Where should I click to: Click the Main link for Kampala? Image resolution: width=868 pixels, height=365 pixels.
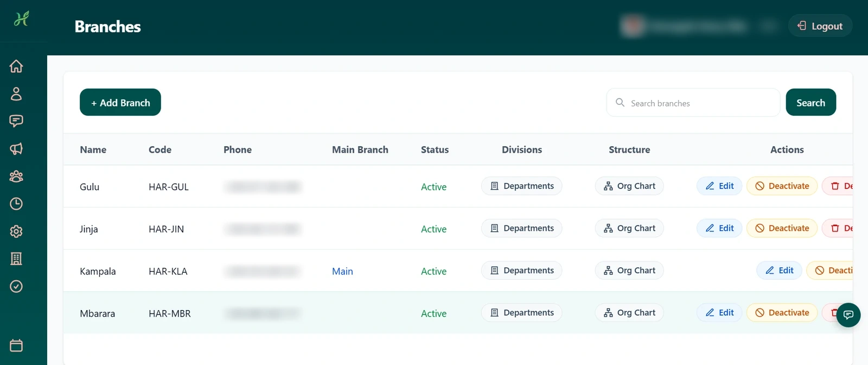[x=342, y=271]
